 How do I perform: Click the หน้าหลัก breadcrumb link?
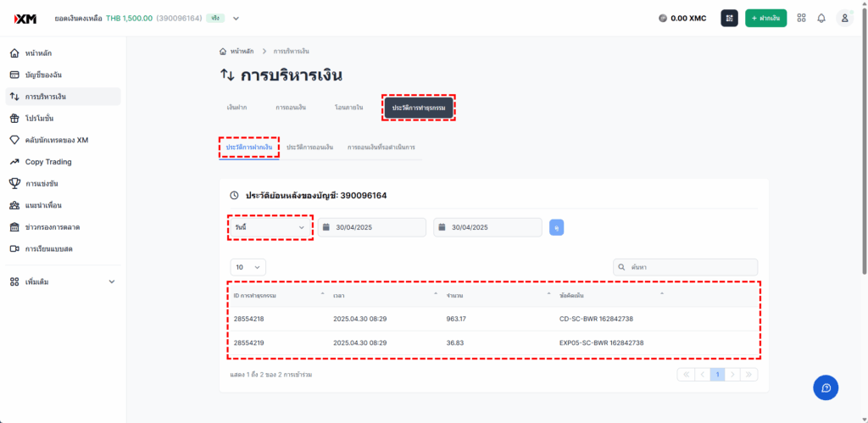(x=242, y=51)
